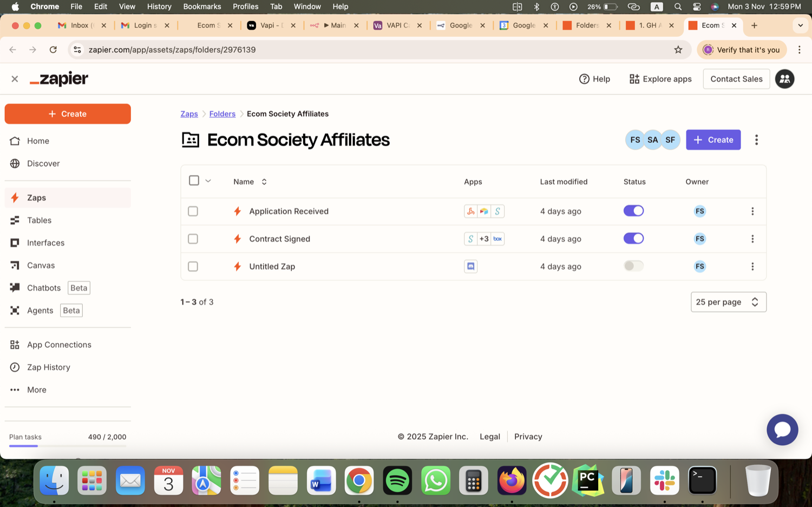Close the Zapier sidebar with the X icon
The image size is (812, 507).
pyautogui.click(x=15, y=79)
